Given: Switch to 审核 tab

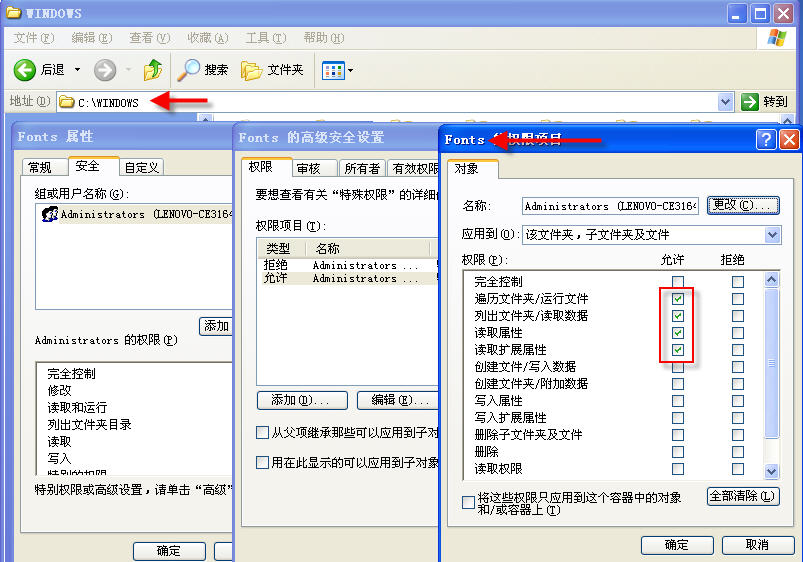Looking at the screenshot, I should point(315,168).
